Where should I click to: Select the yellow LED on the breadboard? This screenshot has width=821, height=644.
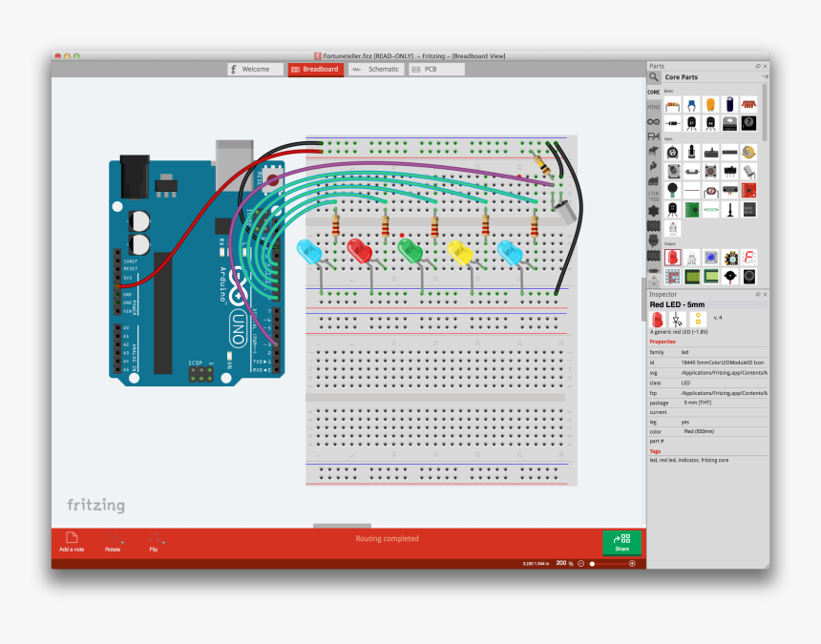[460, 252]
